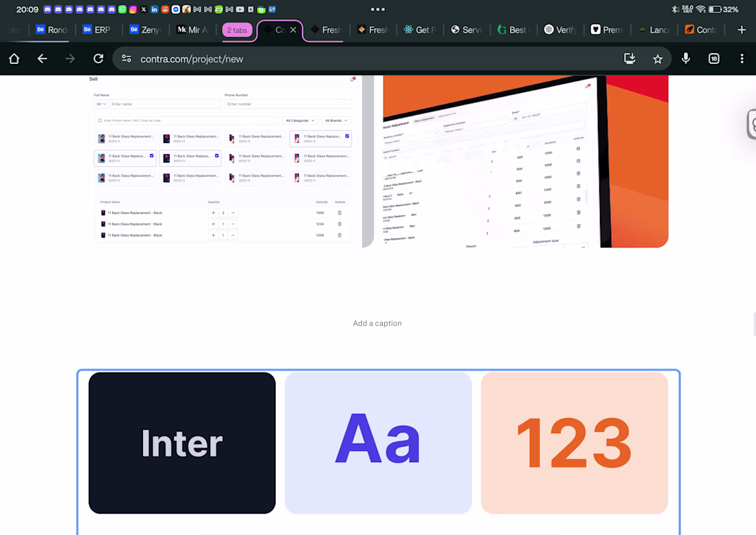756x535 pixels.
Task: Go to the browser home page
Action: click(x=14, y=59)
